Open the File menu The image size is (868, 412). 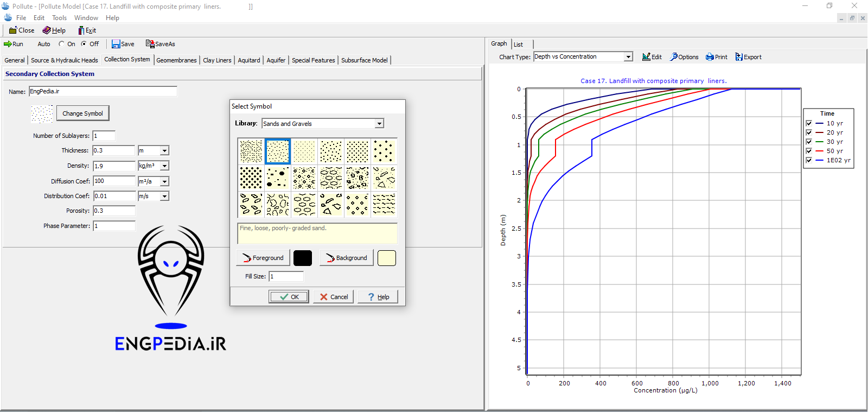click(x=21, y=18)
